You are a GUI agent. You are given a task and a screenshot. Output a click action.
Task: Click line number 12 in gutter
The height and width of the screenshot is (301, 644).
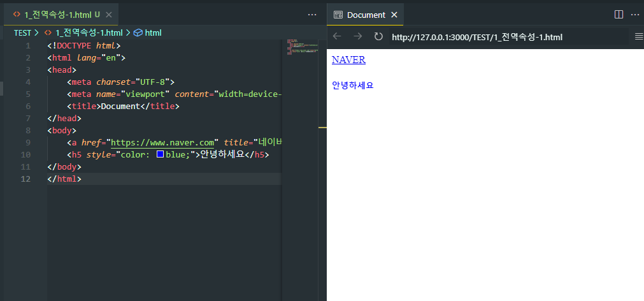click(x=25, y=179)
